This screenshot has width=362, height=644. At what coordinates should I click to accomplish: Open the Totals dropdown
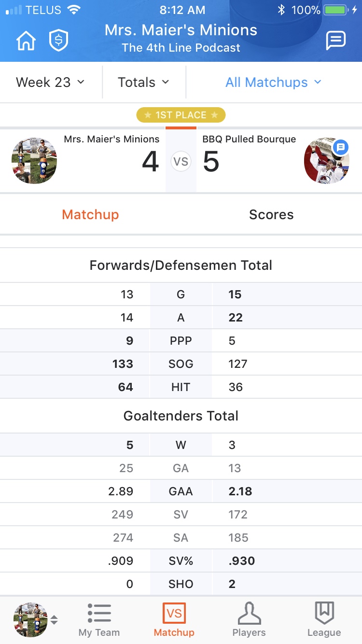144,82
